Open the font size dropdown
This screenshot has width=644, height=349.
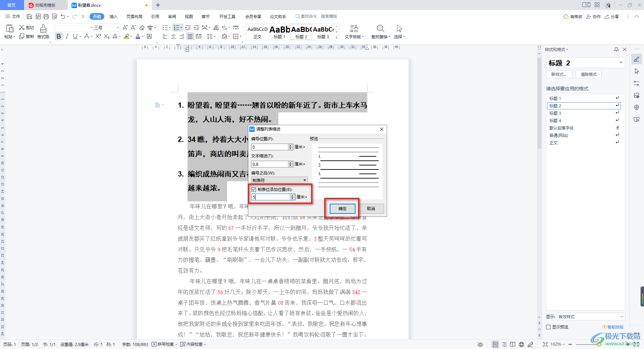pos(118,28)
